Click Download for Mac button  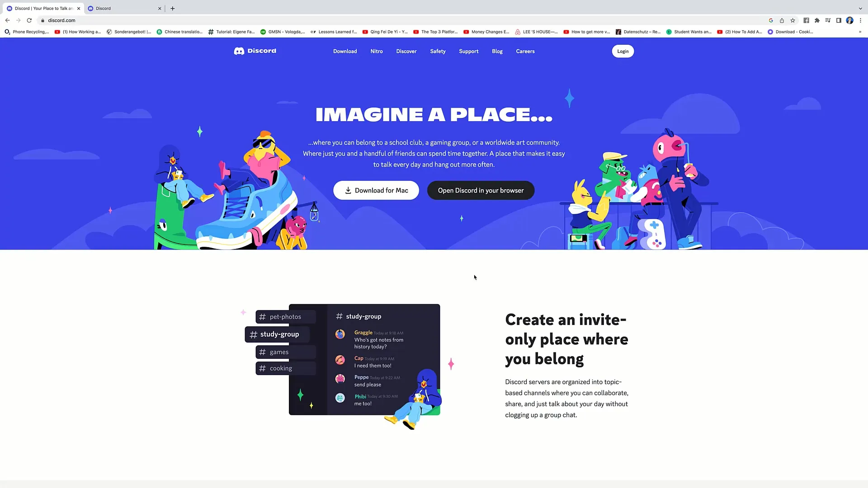tap(376, 190)
